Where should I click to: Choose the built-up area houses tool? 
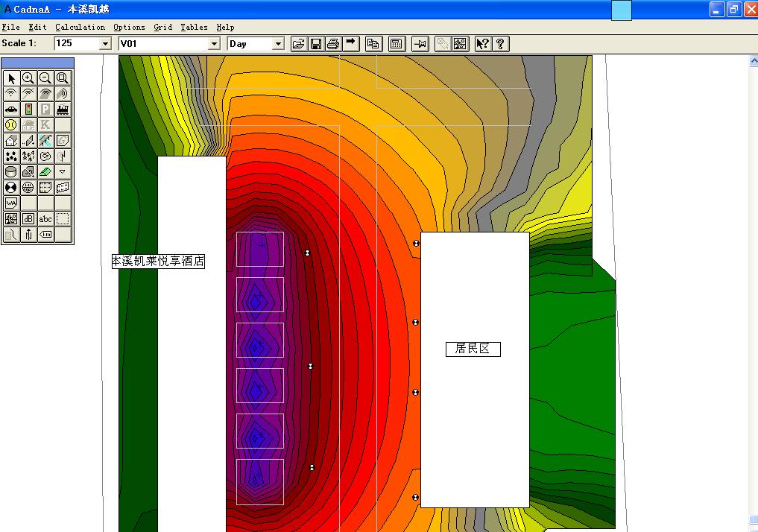point(11,156)
